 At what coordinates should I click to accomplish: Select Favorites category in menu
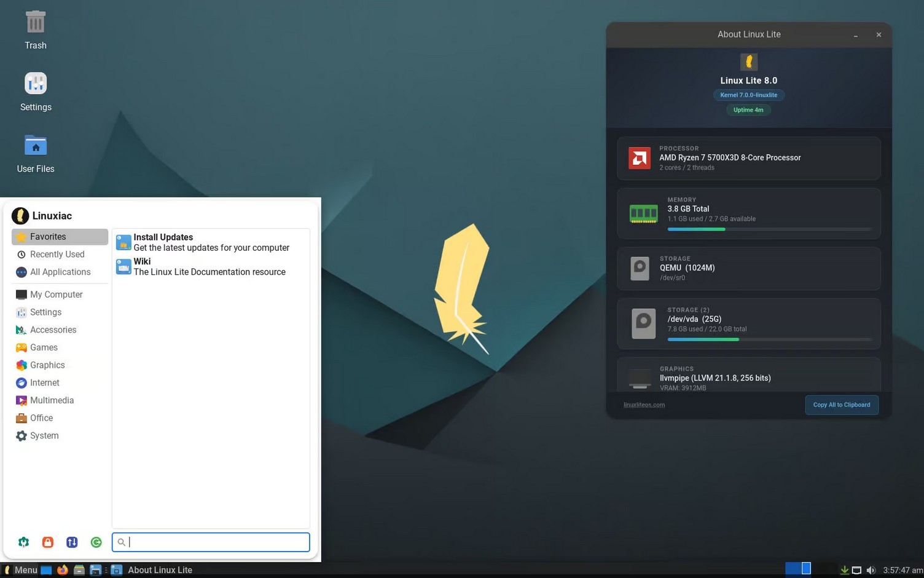[60, 237]
